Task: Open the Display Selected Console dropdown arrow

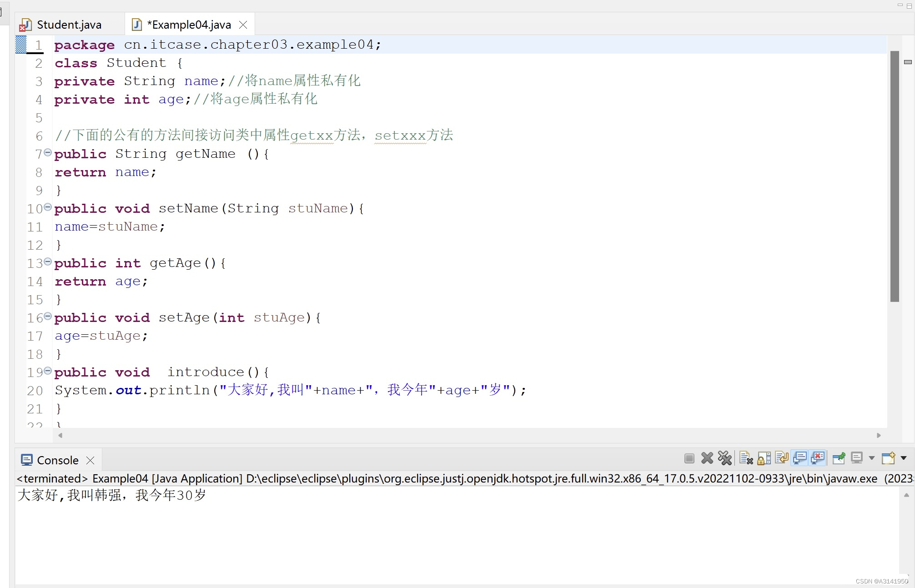Action: point(871,458)
